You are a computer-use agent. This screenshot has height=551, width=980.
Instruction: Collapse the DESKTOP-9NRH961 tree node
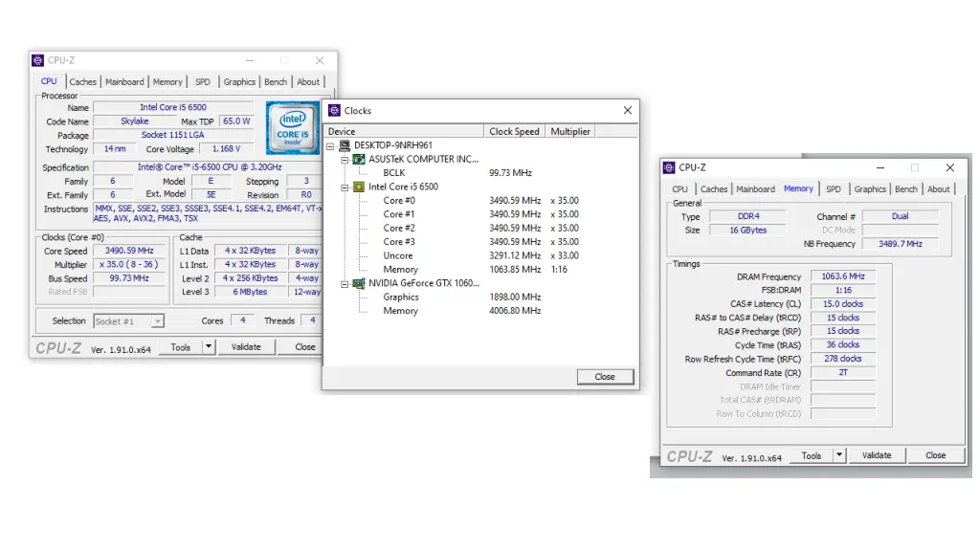tap(330, 146)
